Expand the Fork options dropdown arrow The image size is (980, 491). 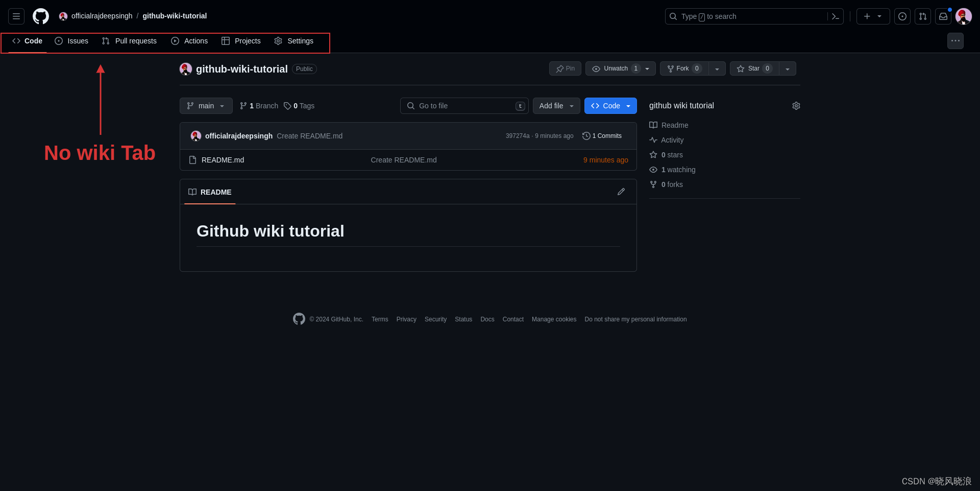717,68
